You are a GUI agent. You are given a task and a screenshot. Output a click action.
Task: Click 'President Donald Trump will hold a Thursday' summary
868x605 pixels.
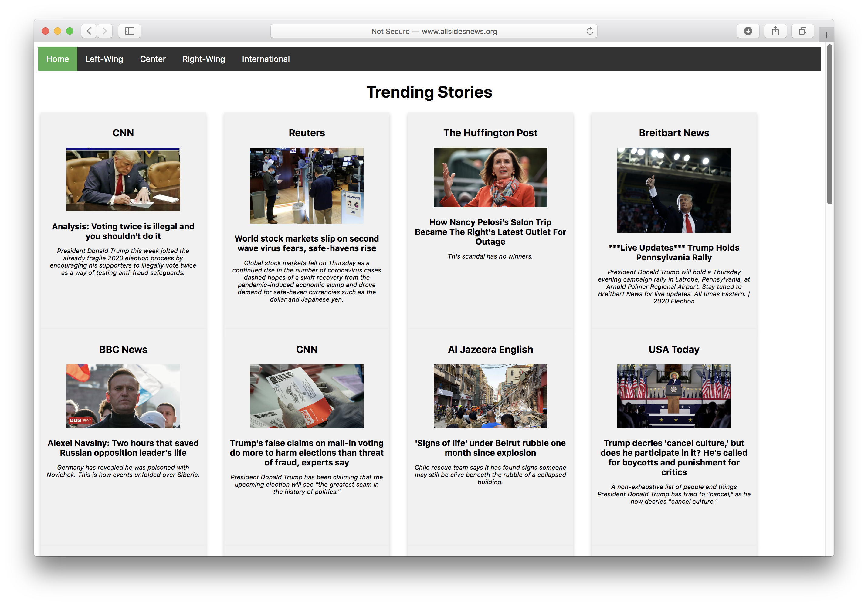[x=674, y=286]
